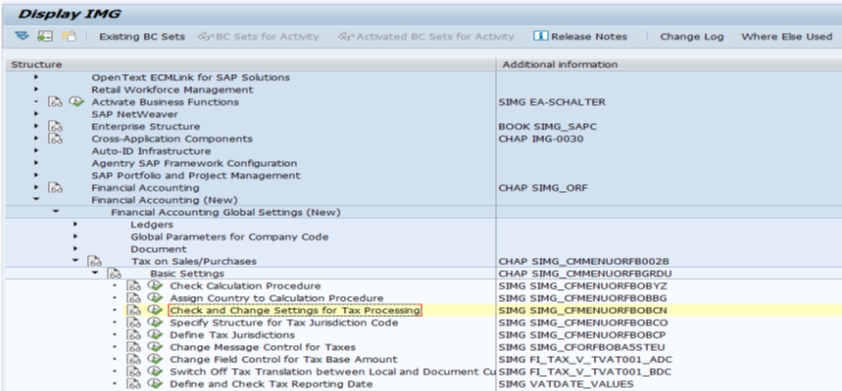This screenshot has width=842, height=391.
Task: Click BOOK SIMG_SAPC text
Action: [x=548, y=126]
